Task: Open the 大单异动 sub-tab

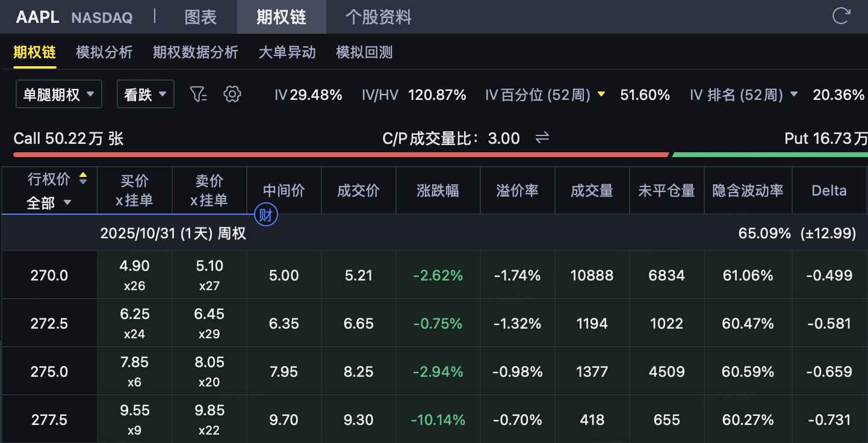Action: pyautogui.click(x=287, y=52)
